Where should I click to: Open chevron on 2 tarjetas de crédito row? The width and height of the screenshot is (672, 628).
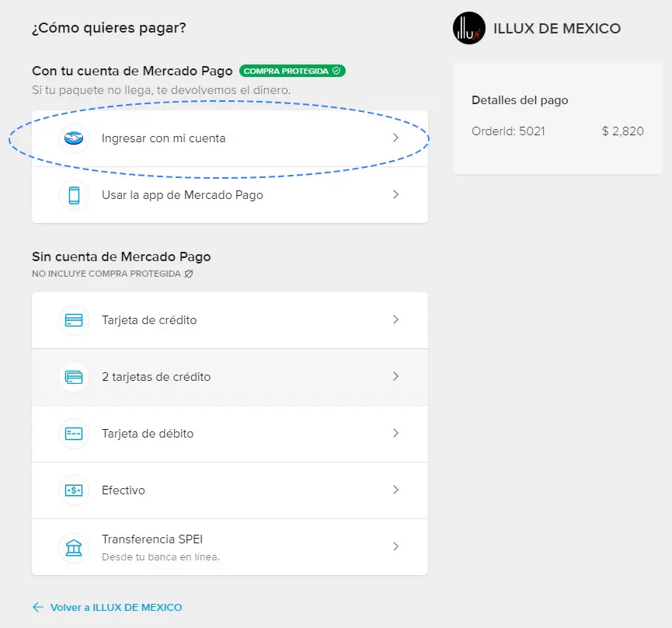395,376
